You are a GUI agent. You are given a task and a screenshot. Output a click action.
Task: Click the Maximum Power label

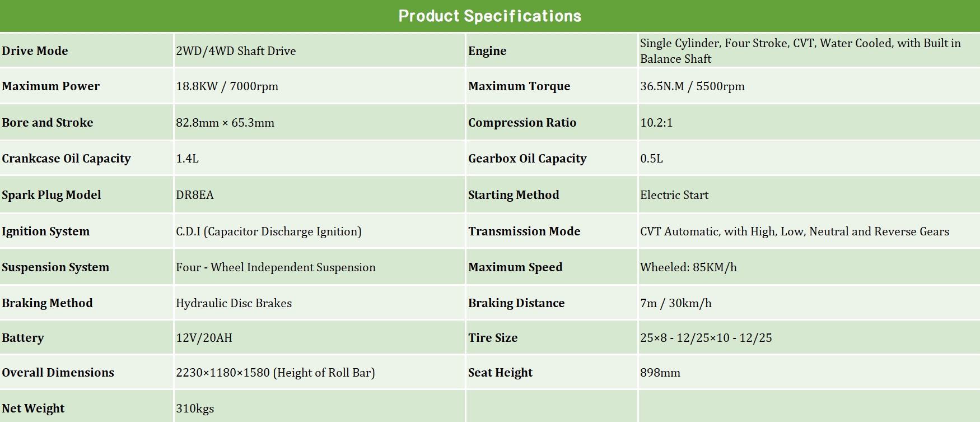click(50, 86)
